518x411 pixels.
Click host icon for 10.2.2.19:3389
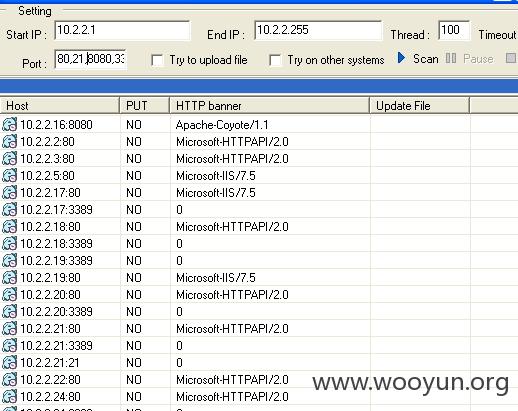tap(9, 261)
